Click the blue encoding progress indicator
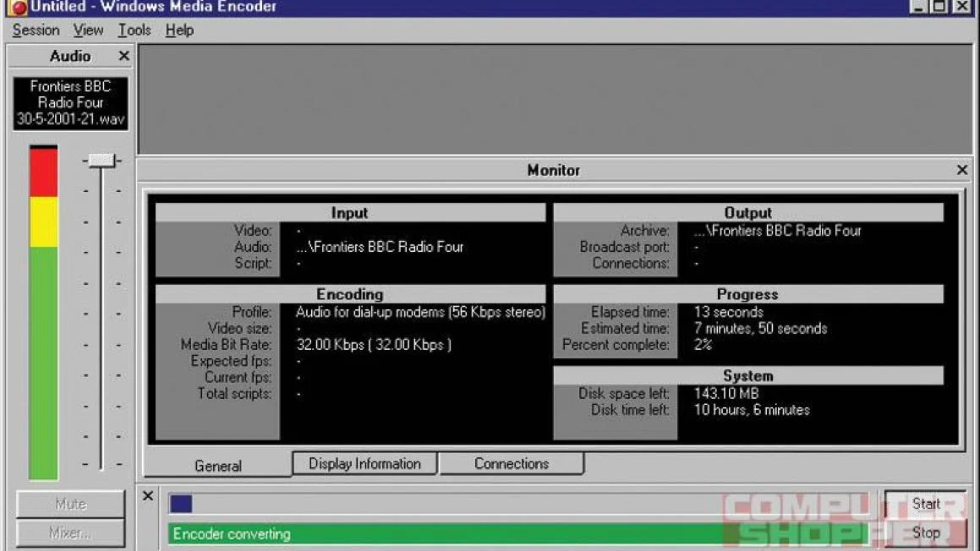 click(x=181, y=504)
